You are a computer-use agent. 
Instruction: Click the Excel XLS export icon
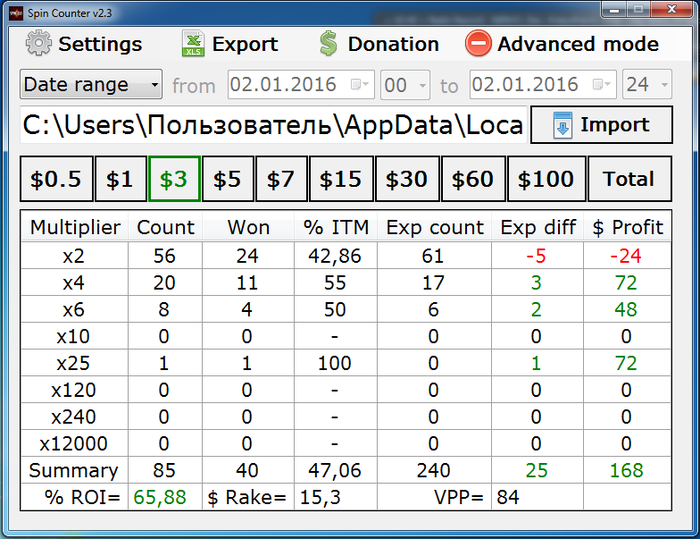tap(193, 43)
